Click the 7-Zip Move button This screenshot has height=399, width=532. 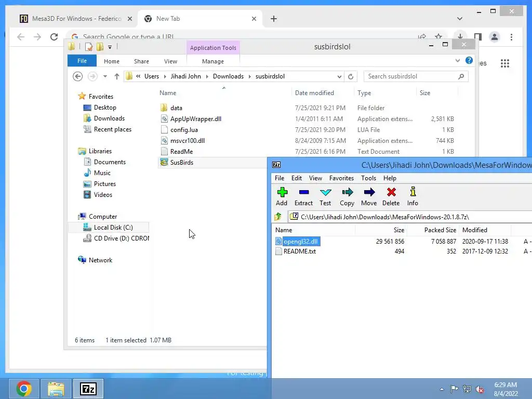tap(369, 196)
